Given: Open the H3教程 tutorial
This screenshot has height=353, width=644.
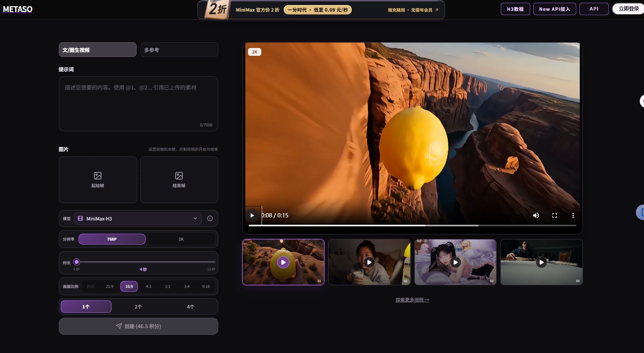Looking at the screenshot, I should click(x=516, y=9).
